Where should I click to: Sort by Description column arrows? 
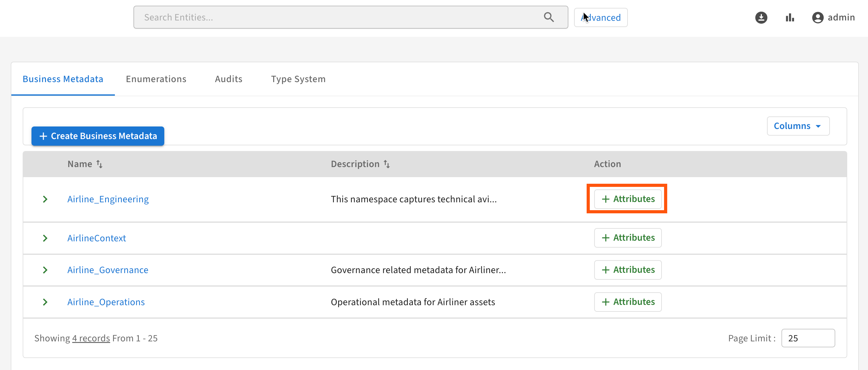(387, 164)
